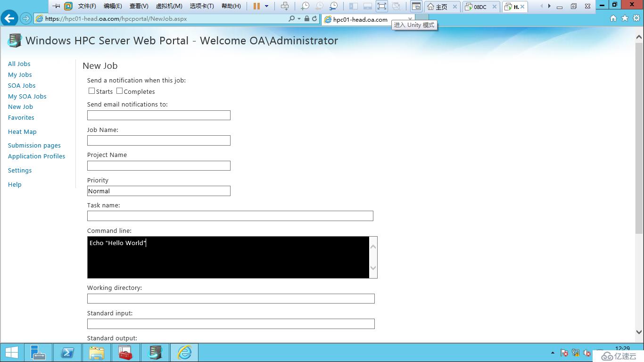Image resolution: width=644 pixels, height=362 pixels.
Task: Click the browser Forward arrow button
Action: tap(26, 19)
